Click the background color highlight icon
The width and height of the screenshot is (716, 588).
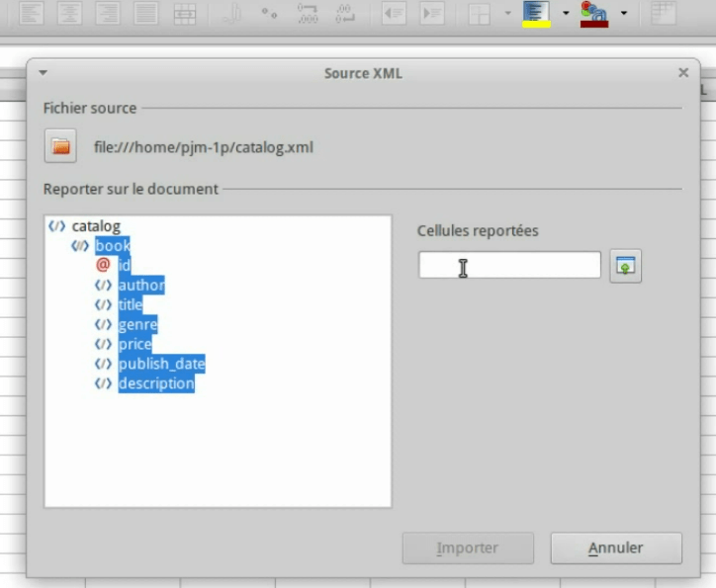coord(536,14)
